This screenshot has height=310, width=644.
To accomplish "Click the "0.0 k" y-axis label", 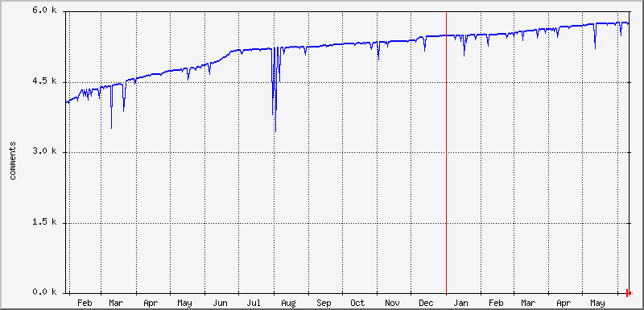I will 43,292.
